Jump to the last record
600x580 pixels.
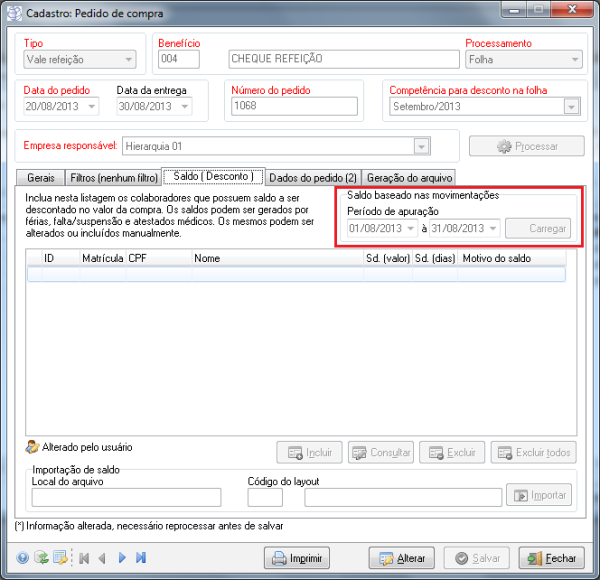(141, 558)
